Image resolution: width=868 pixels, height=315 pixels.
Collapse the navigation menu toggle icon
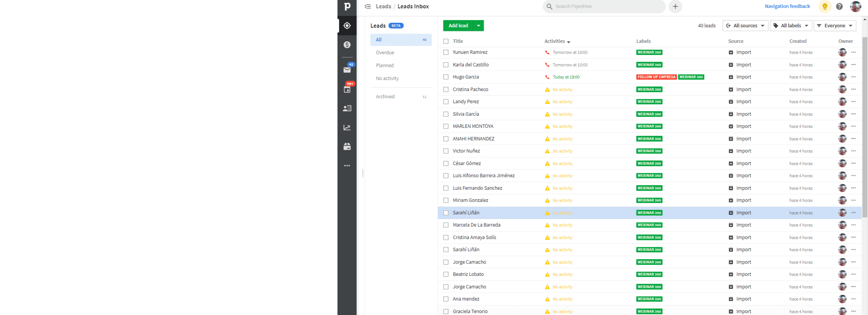tap(367, 6)
